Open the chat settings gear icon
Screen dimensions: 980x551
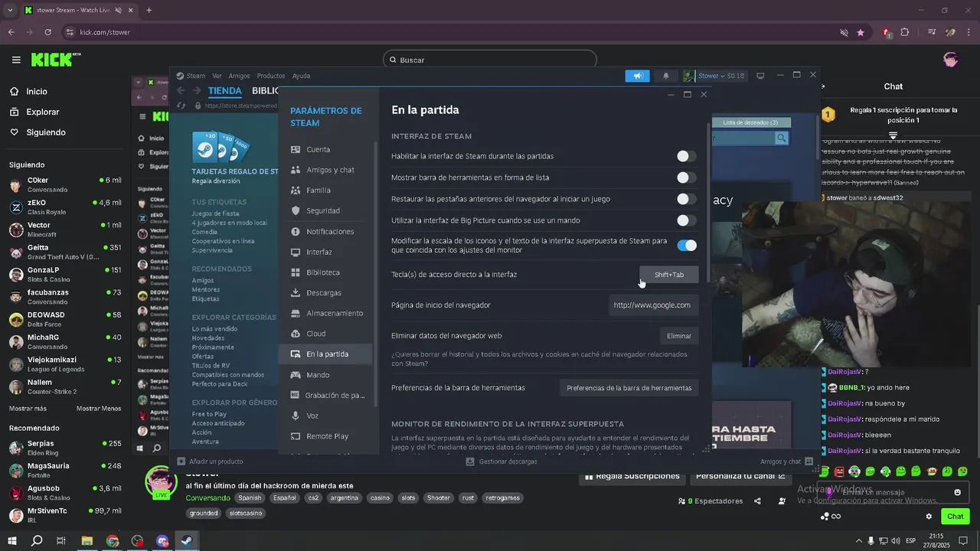tap(929, 516)
